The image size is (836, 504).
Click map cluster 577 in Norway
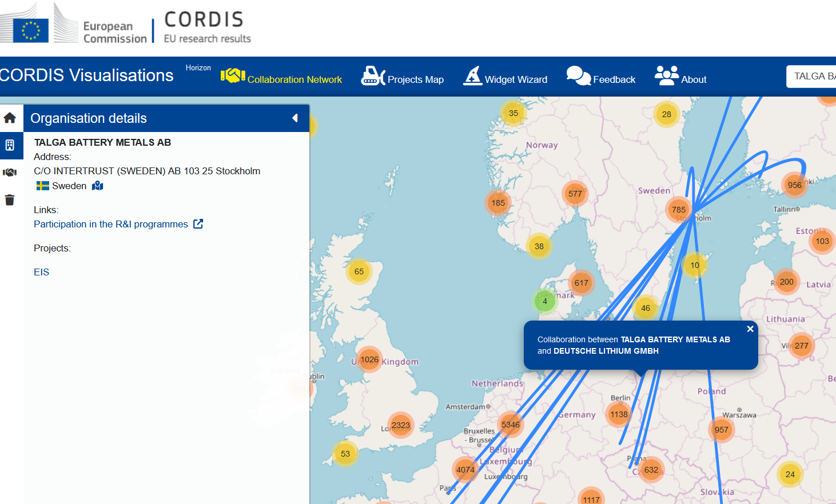[575, 194]
